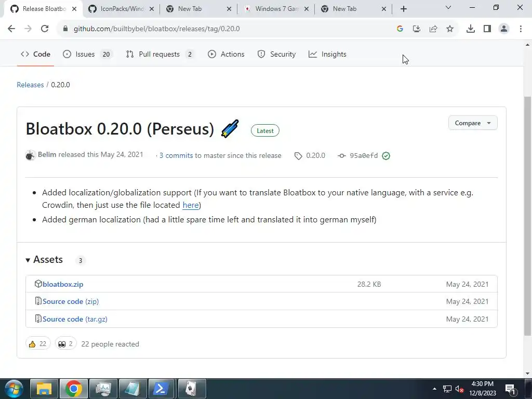532x399 pixels.
Task: Click the site lock icon in address bar
Action: click(x=65, y=29)
